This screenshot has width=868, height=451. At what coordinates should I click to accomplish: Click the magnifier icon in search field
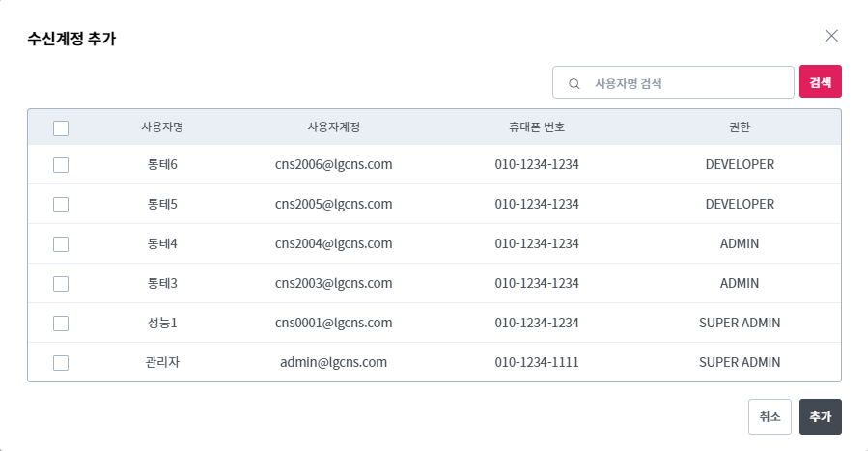click(574, 83)
